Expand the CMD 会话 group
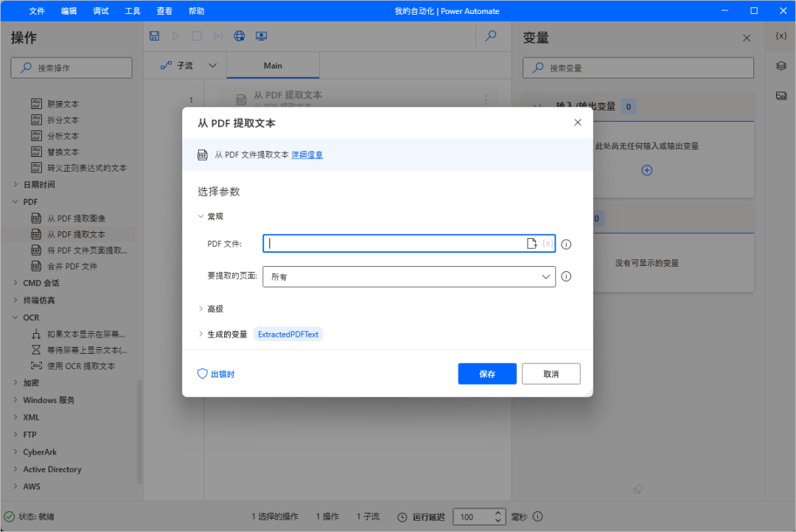The width and height of the screenshot is (796, 532). tap(15, 283)
